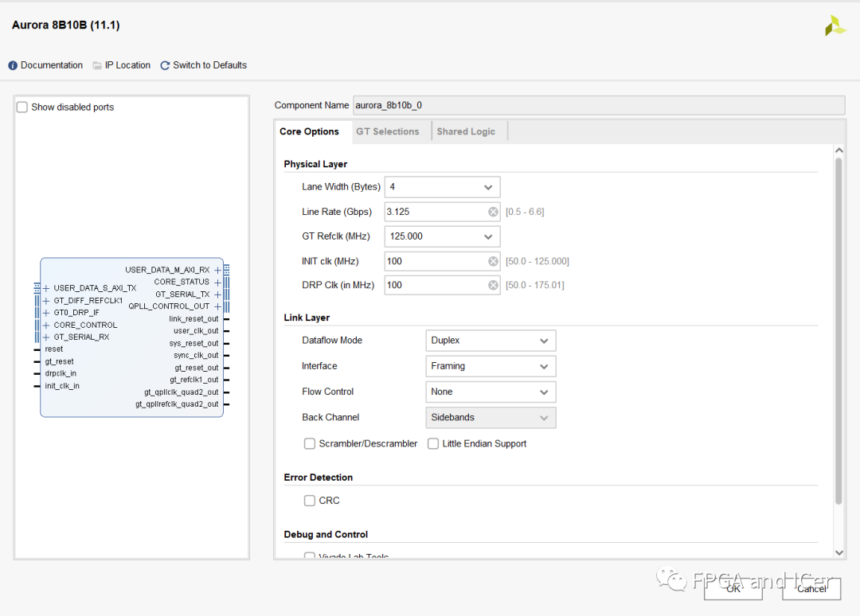Switch to Shared Logic tab

coord(466,131)
